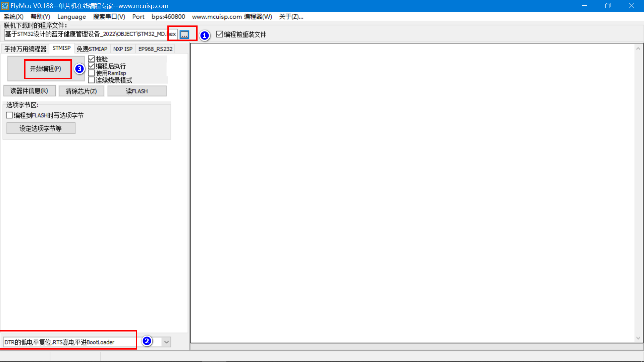Open the 搜索串口(V) serial port menu
The height and width of the screenshot is (362, 644).
coord(109,16)
